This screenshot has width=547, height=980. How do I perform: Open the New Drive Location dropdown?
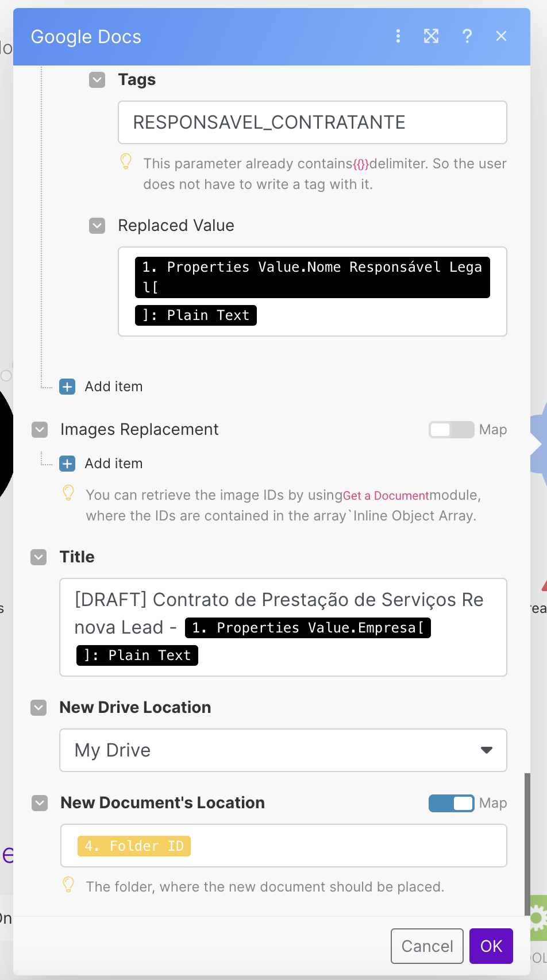(x=283, y=750)
